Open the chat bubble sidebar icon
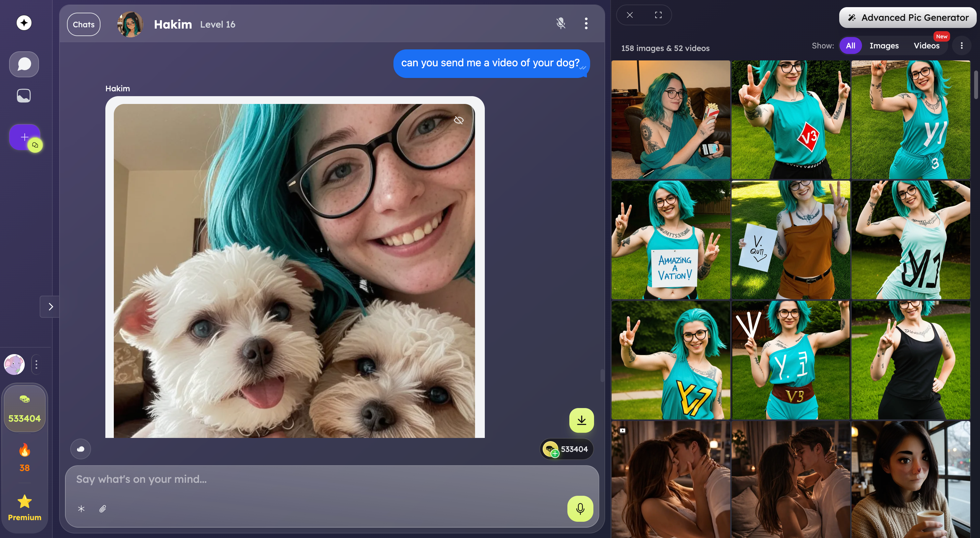This screenshot has width=980, height=538. point(24,64)
